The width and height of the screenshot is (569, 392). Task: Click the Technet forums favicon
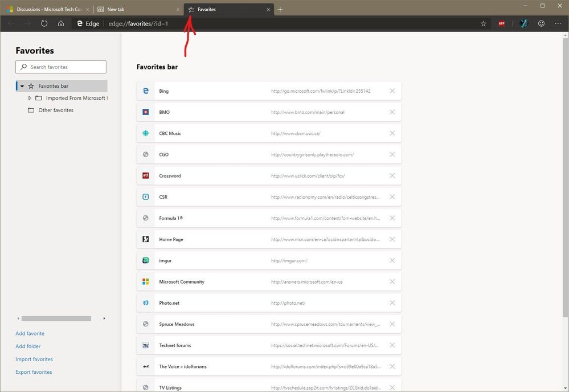(145, 345)
